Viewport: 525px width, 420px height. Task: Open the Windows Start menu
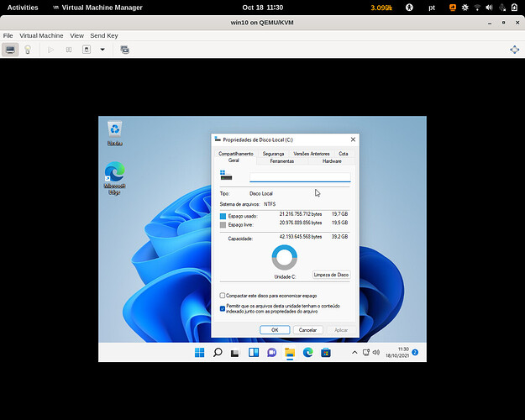click(x=200, y=352)
